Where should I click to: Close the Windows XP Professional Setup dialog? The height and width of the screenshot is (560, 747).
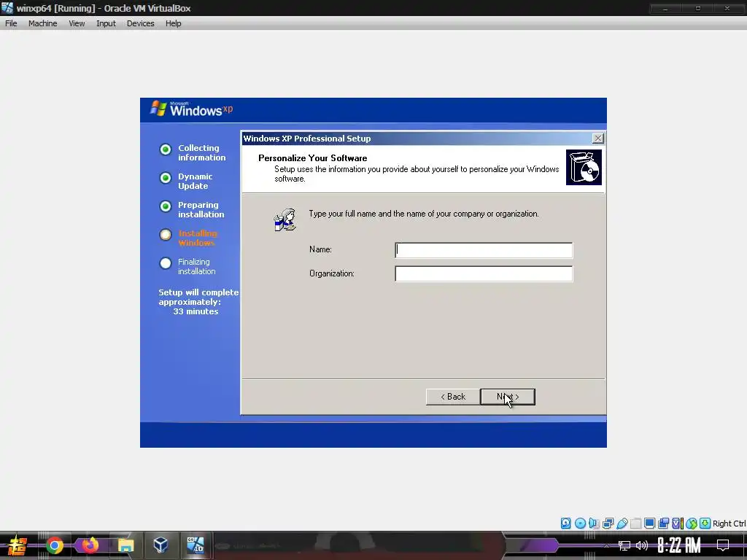pyautogui.click(x=598, y=138)
